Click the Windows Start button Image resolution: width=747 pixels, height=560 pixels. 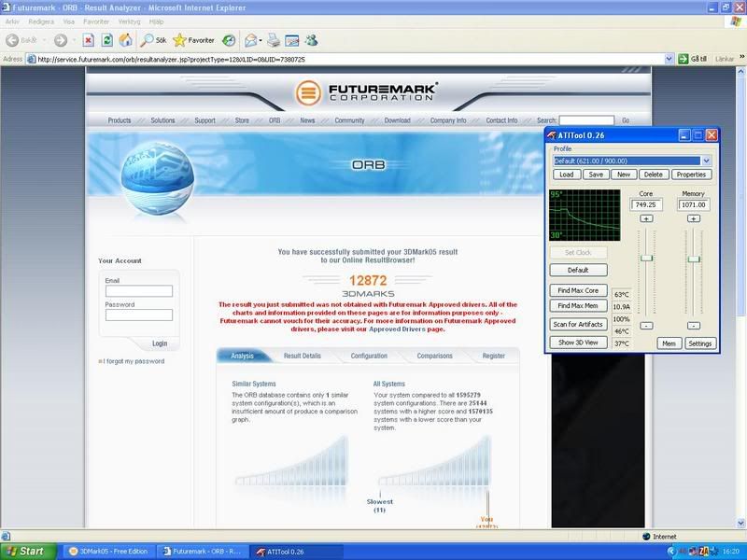coord(29,552)
